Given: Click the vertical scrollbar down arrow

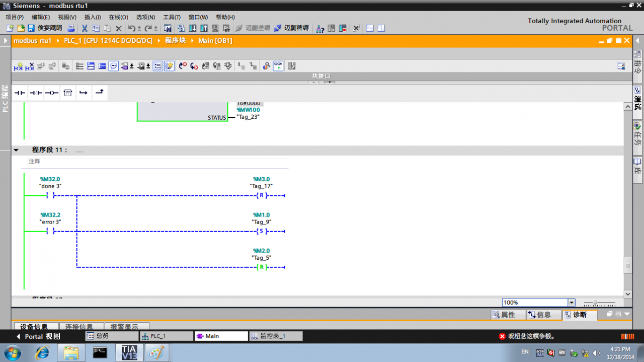Looking at the screenshot, I should 627,294.
